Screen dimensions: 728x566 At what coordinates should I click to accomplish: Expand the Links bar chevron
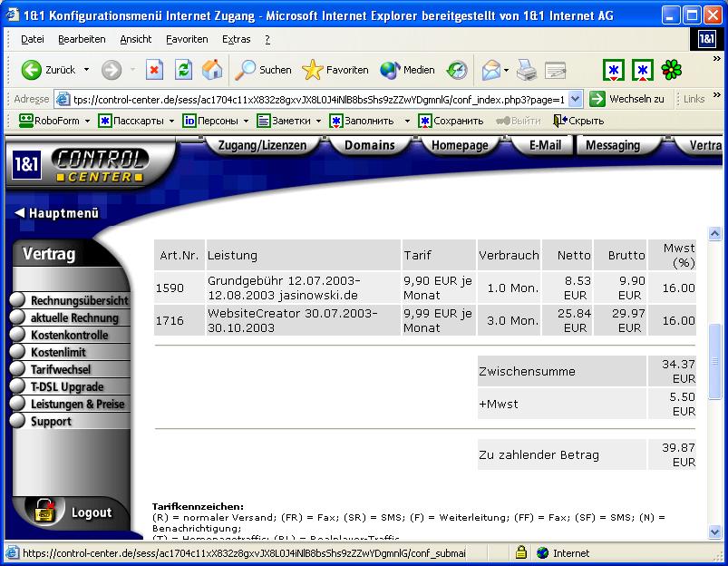(716, 95)
